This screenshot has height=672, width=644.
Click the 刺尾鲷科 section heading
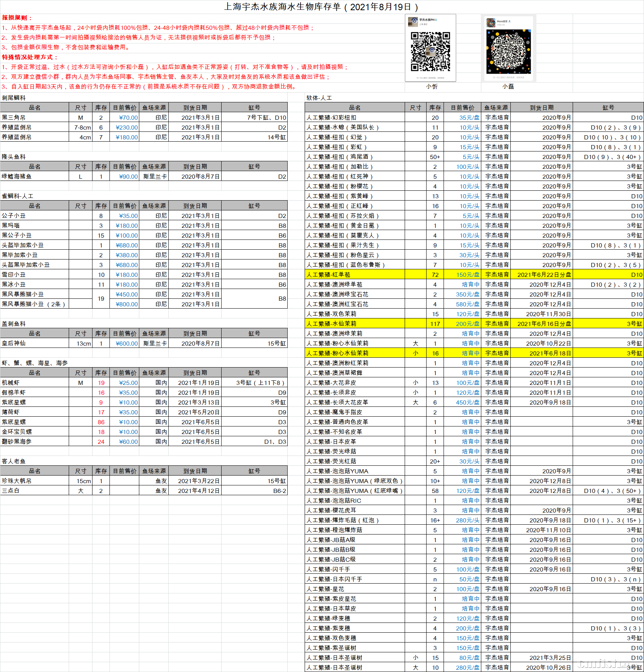pos(14,98)
